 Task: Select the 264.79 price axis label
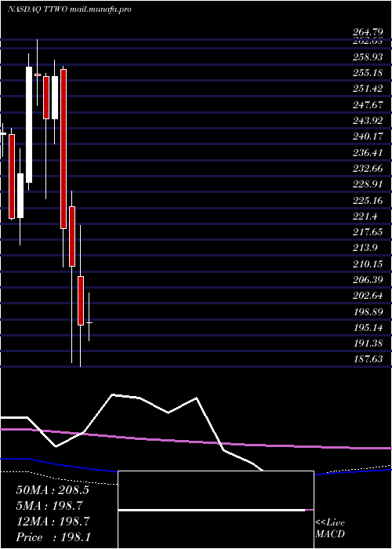(368, 33)
